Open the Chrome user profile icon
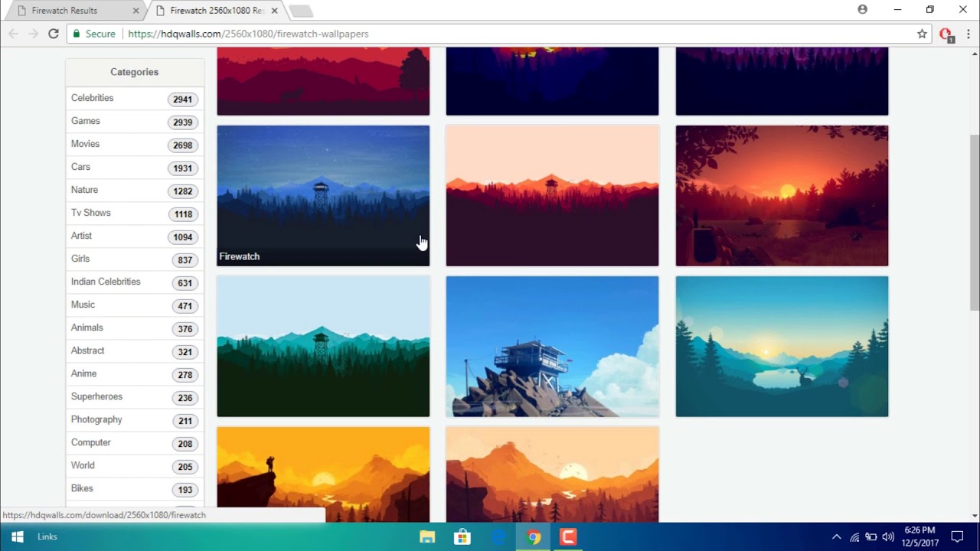This screenshot has width=980, height=551. (x=862, y=10)
